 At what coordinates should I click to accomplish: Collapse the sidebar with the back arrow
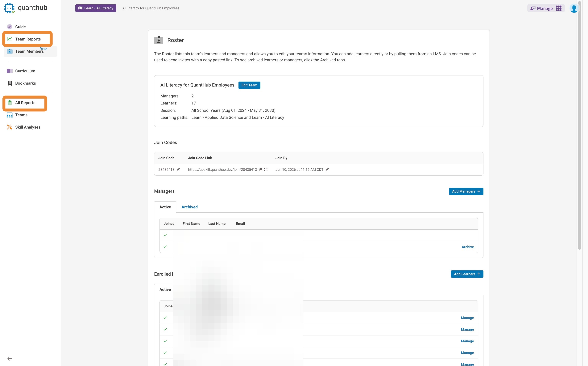(10, 359)
